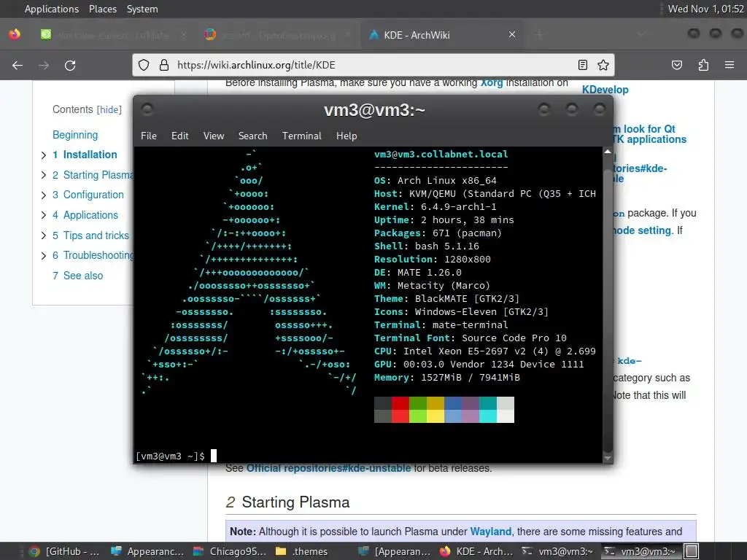Go back using Firefox back arrow
Image resolution: width=747 pixels, height=560 pixels.
(18, 65)
